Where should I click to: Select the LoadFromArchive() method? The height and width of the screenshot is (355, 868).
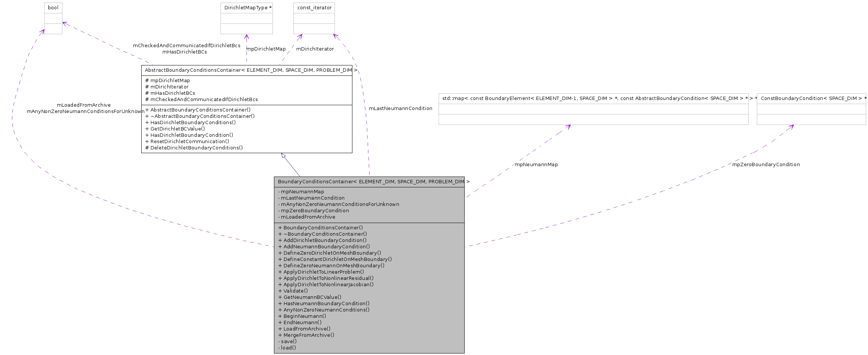pos(304,329)
